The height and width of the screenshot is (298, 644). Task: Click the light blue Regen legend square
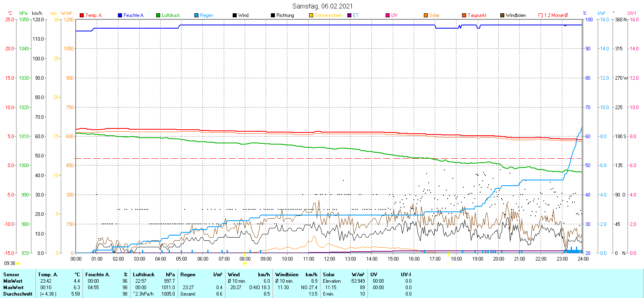(196, 15)
